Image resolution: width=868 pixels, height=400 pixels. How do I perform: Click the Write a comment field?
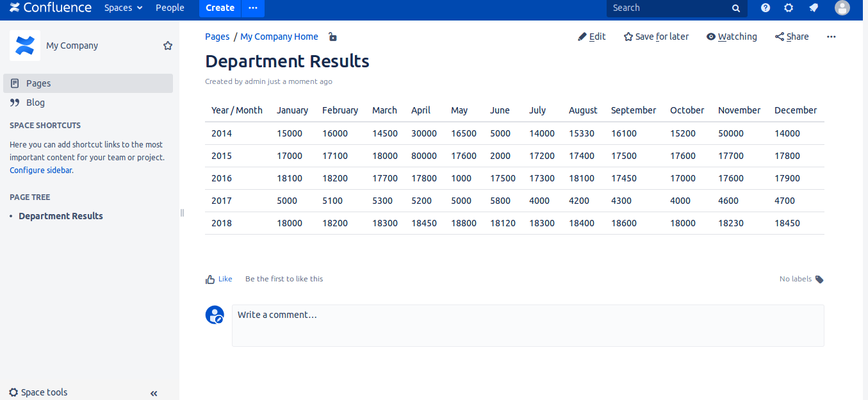click(527, 325)
